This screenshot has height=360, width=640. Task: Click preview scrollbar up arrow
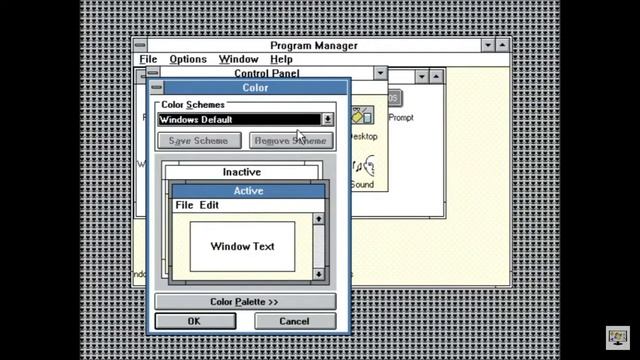pyautogui.click(x=319, y=219)
